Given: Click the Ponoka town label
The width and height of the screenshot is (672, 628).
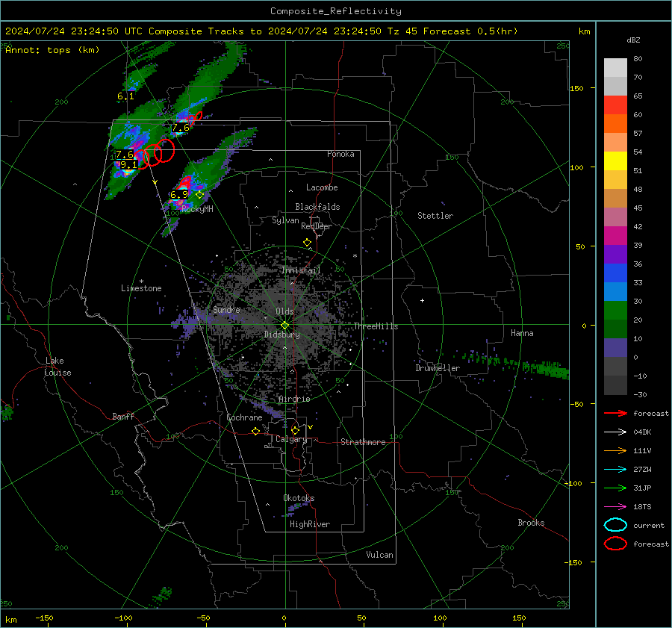Looking at the screenshot, I should (x=340, y=154).
